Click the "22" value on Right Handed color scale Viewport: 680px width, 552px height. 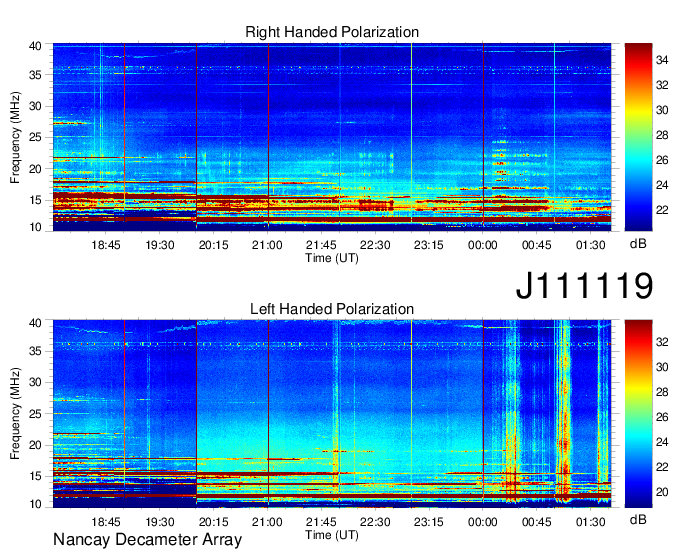coord(662,210)
